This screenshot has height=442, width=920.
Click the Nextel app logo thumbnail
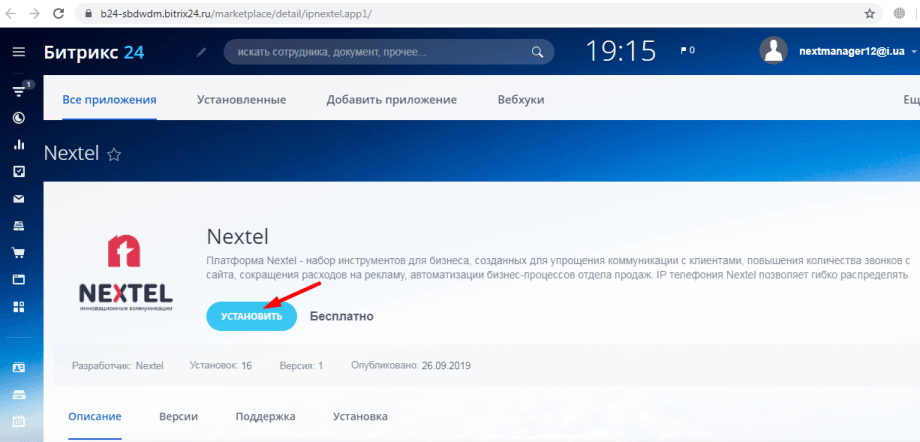(124, 274)
